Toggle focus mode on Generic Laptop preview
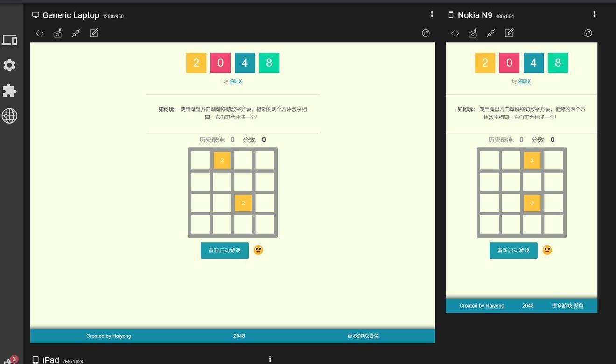616x364 pixels. tap(426, 33)
